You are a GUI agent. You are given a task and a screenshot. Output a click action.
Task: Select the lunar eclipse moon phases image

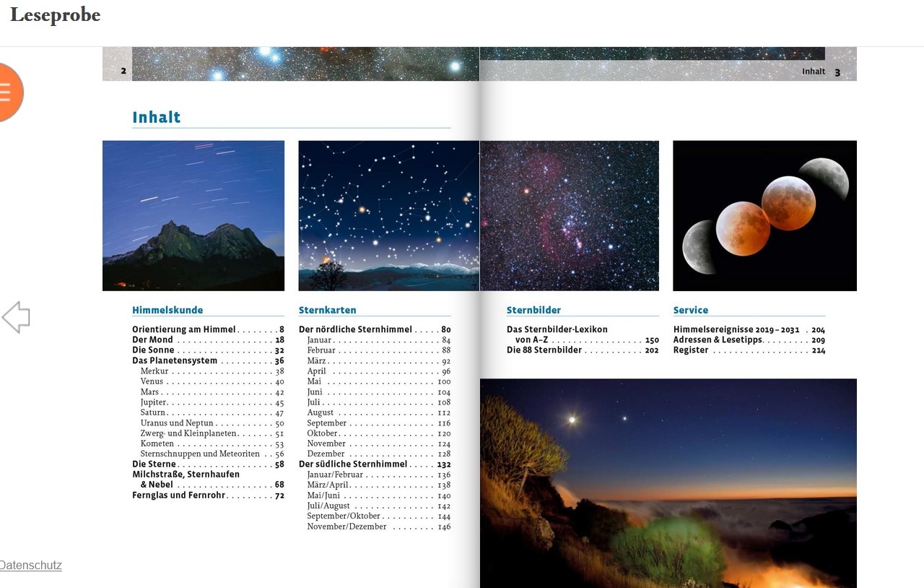(x=764, y=215)
